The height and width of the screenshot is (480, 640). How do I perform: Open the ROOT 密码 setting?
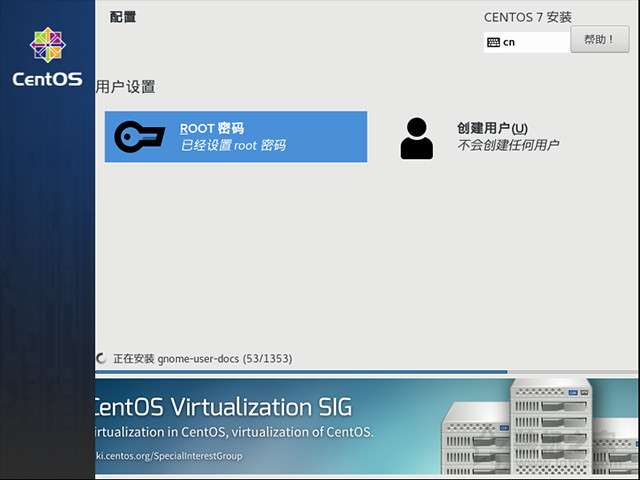click(236, 137)
